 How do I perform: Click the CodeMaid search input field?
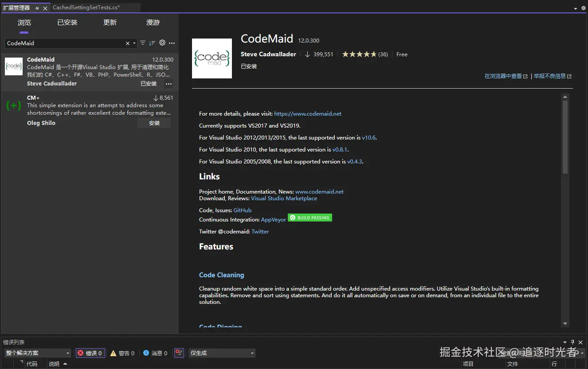coord(64,43)
